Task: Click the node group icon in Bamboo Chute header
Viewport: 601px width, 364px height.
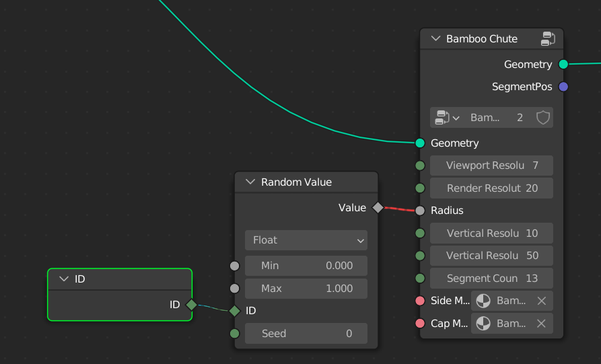Action: click(x=548, y=39)
